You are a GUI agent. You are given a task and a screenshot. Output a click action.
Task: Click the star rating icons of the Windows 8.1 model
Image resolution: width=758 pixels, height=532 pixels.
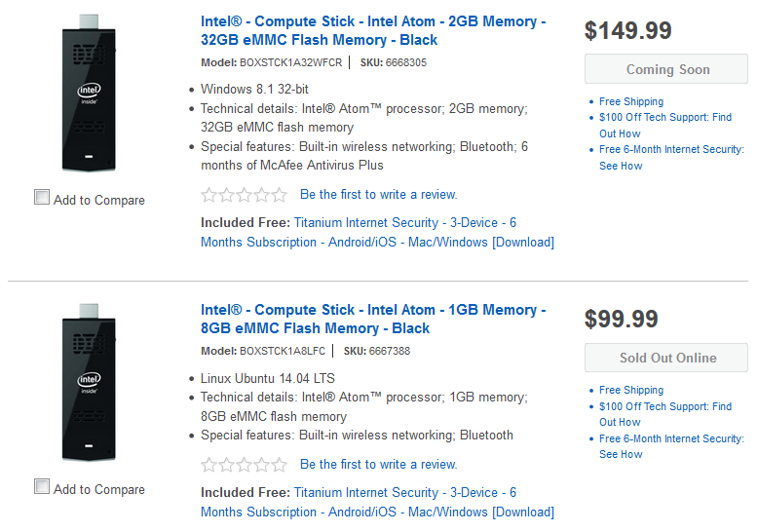[x=244, y=195]
